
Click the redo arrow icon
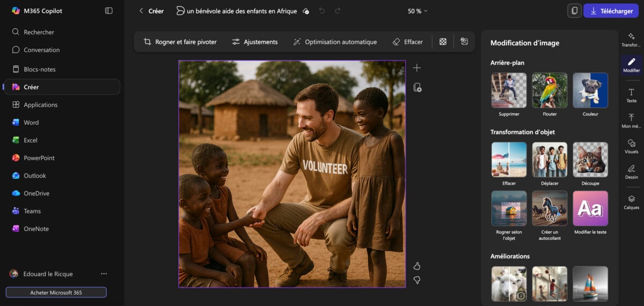click(x=338, y=11)
